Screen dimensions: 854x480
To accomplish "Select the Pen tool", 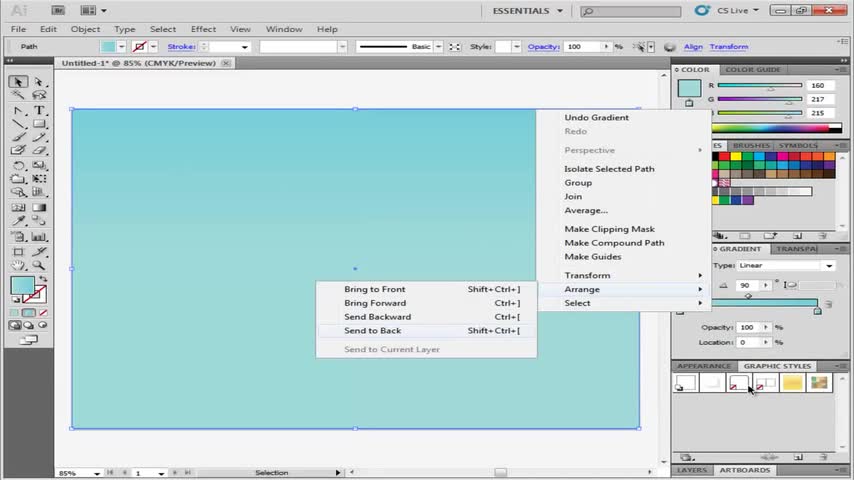I will 18,110.
